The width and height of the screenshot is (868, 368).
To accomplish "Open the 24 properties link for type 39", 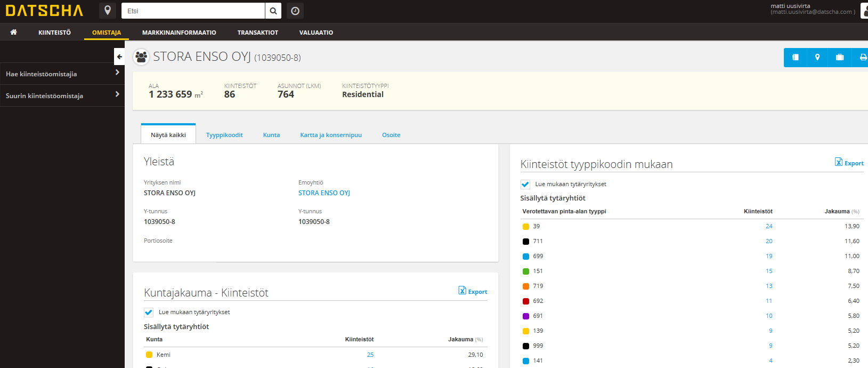I will 769,226.
